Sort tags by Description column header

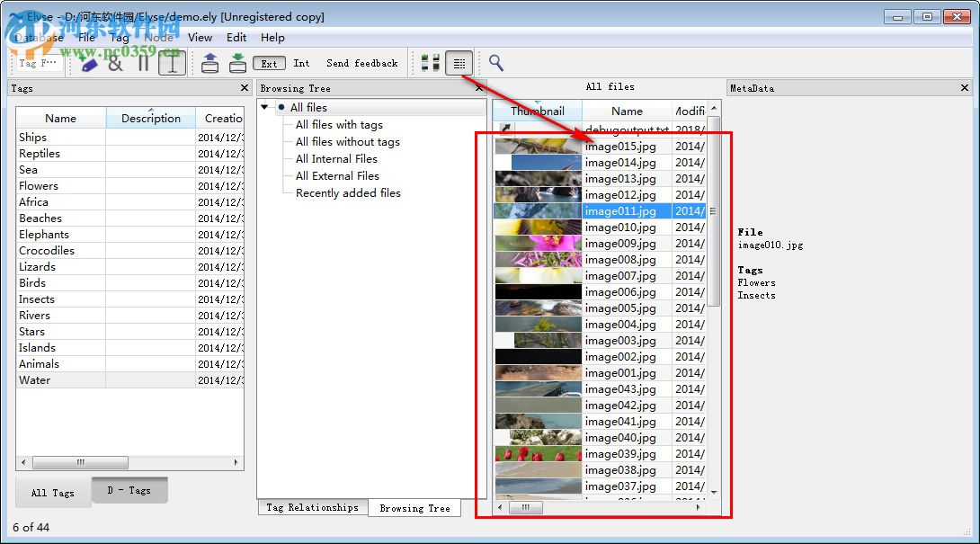coord(151,119)
